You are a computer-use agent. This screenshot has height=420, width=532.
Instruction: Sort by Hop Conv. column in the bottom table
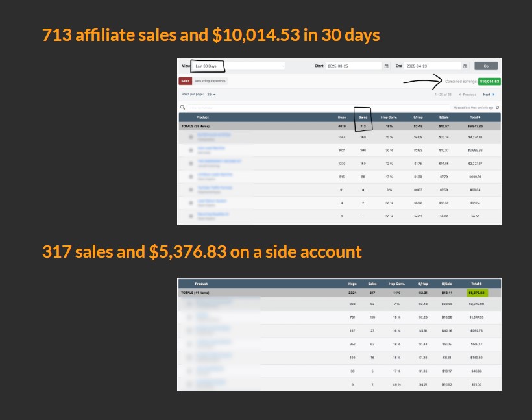point(396,284)
